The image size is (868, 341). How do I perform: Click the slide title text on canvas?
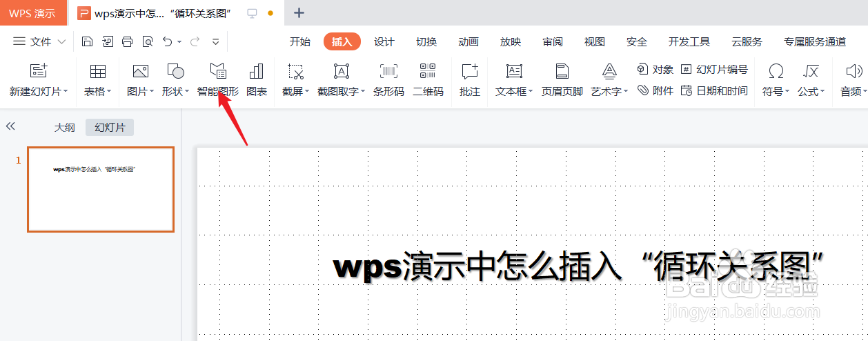(580, 266)
